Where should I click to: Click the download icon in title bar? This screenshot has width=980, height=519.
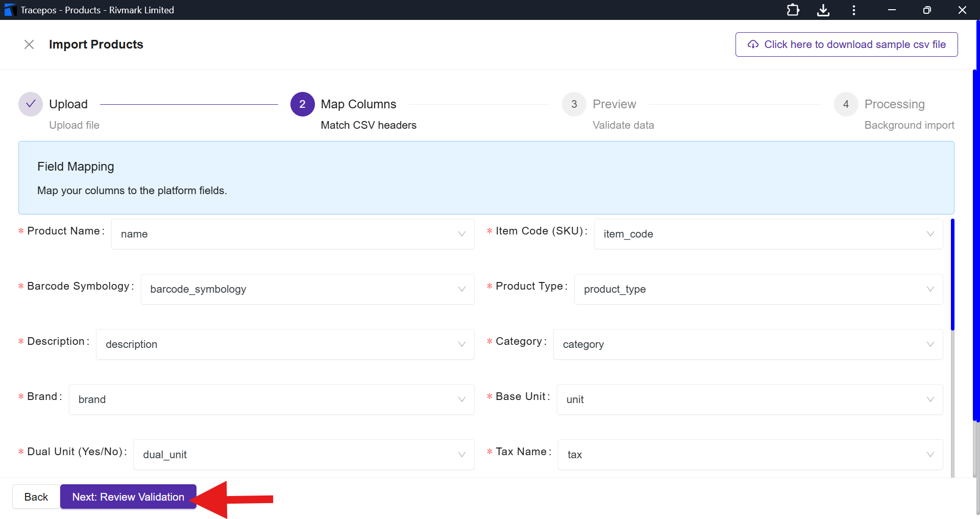click(x=823, y=10)
